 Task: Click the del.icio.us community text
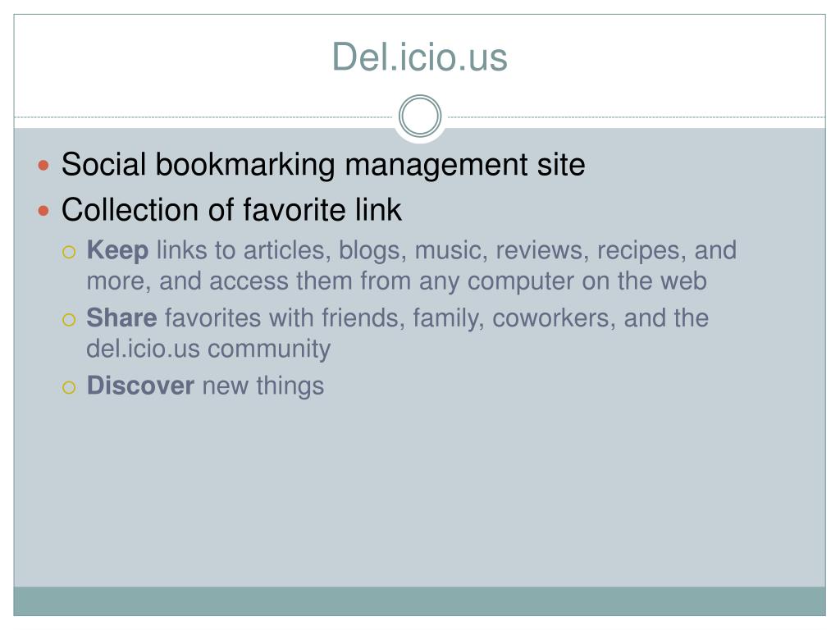(x=208, y=349)
